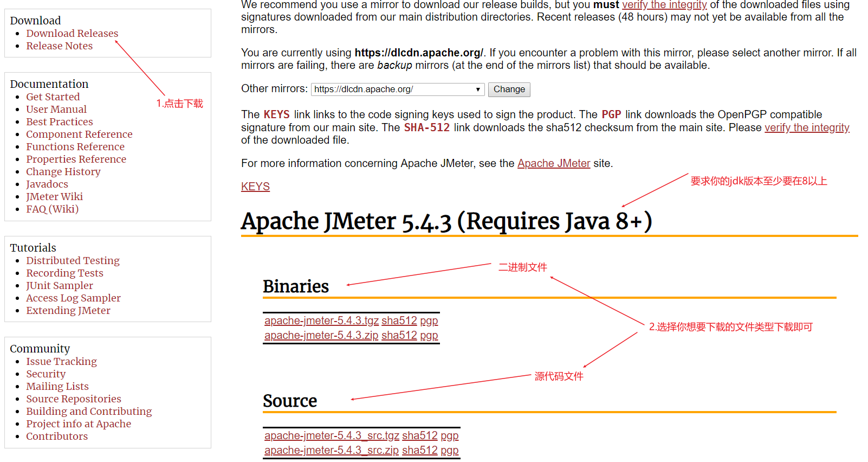Viewport: 868px width, 462px height.
Task: Open the Javadocs link
Action: pyautogui.click(x=47, y=184)
